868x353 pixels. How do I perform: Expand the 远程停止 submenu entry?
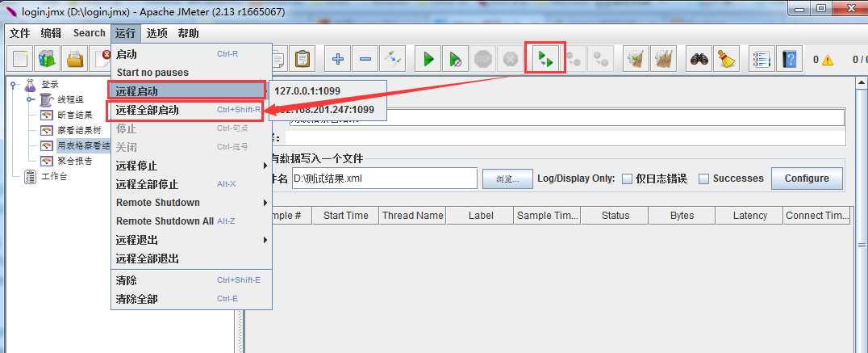(x=191, y=166)
